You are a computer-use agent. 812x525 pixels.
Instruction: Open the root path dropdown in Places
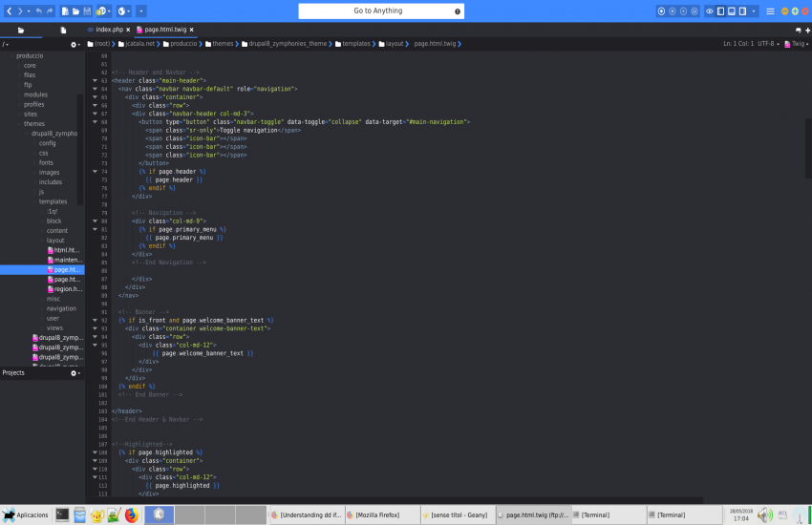pyautogui.click(x=5, y=45)
